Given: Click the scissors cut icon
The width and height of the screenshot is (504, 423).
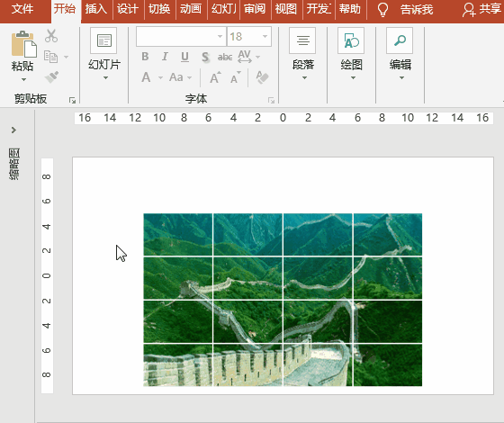Looking at the screenshot, I should pos(51,36).
